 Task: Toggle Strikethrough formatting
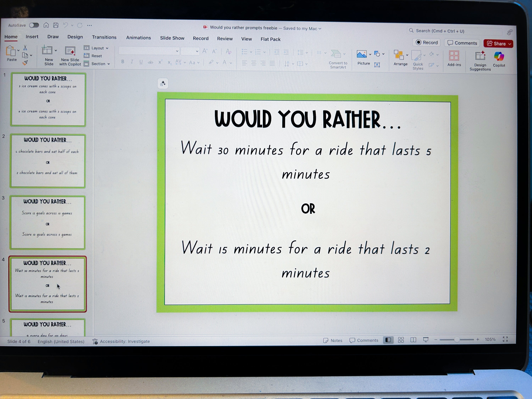(150, 62)
